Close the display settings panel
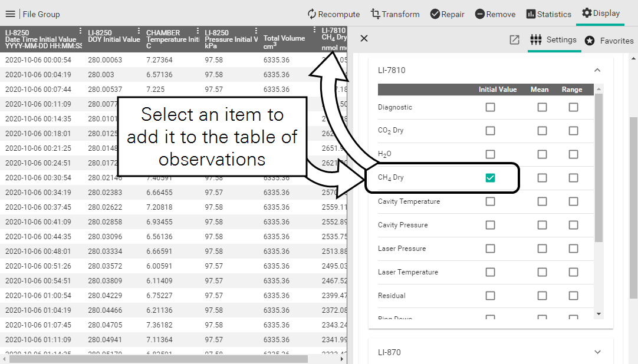This screenshot has width=638, height=364. point(364,38)
